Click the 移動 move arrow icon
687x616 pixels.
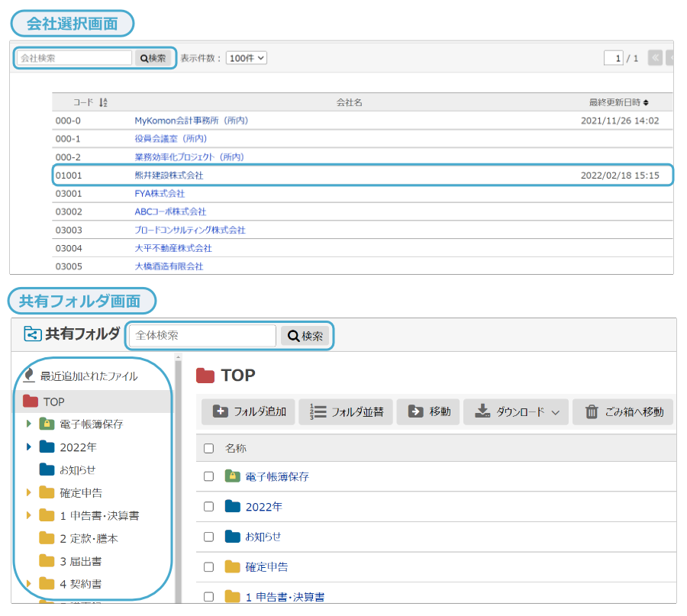[416, 411]
